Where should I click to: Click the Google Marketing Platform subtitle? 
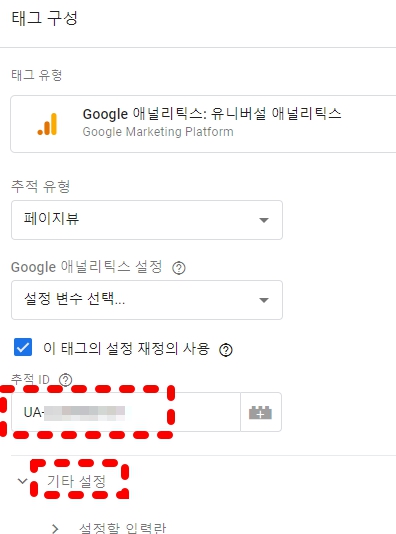coord(158,132)
